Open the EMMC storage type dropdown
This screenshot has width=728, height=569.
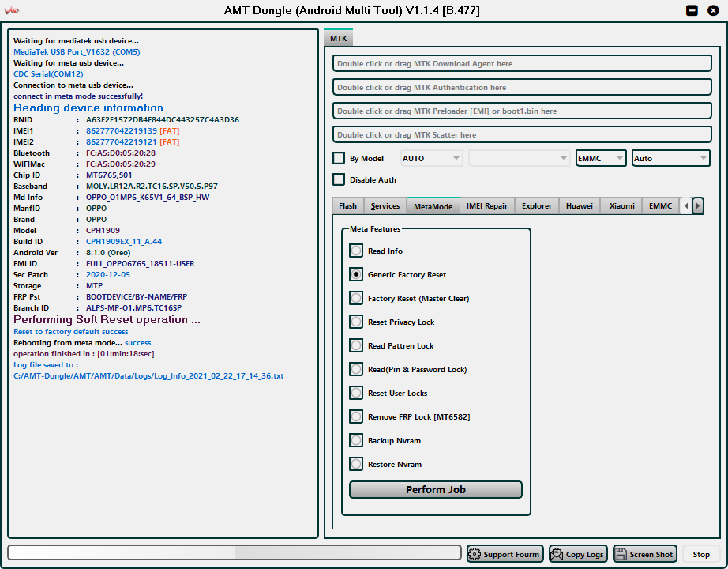[601, 158]
